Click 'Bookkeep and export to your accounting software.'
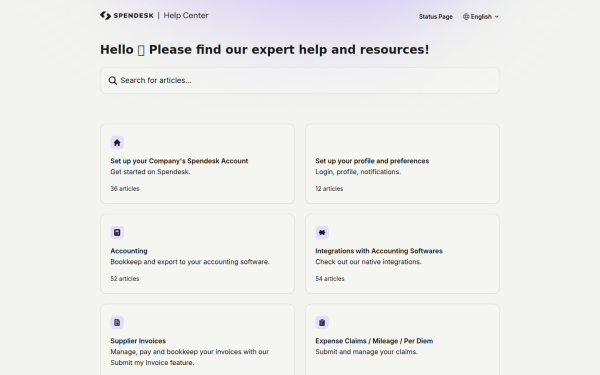This screenshot has width=600, height=375. point(190,262)
